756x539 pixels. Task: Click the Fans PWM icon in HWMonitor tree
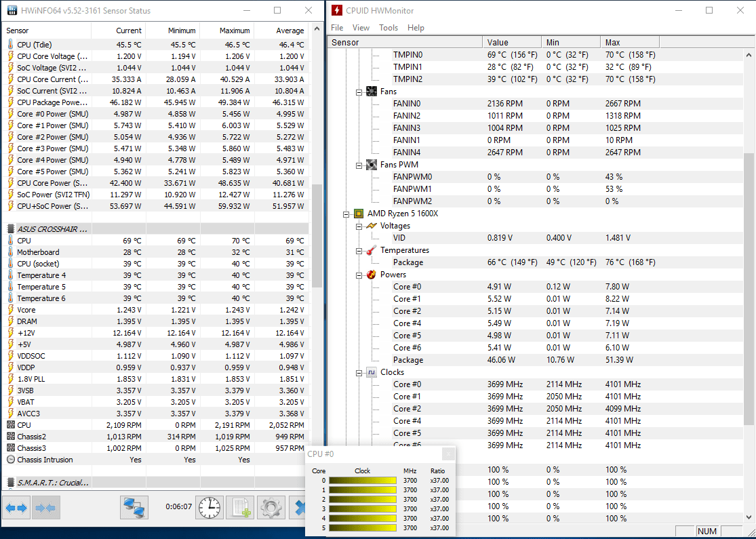[x=372, y=164]
